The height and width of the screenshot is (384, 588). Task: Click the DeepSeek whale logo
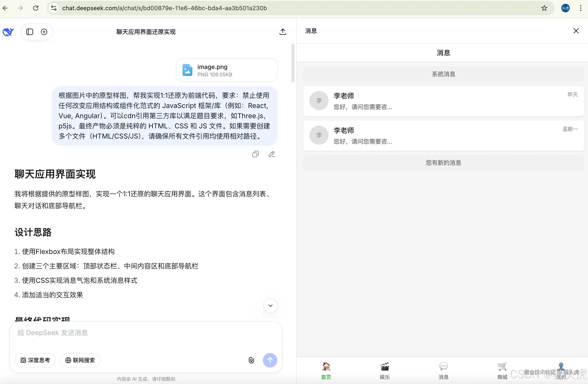pyautogui.click(x=8, y=32)
